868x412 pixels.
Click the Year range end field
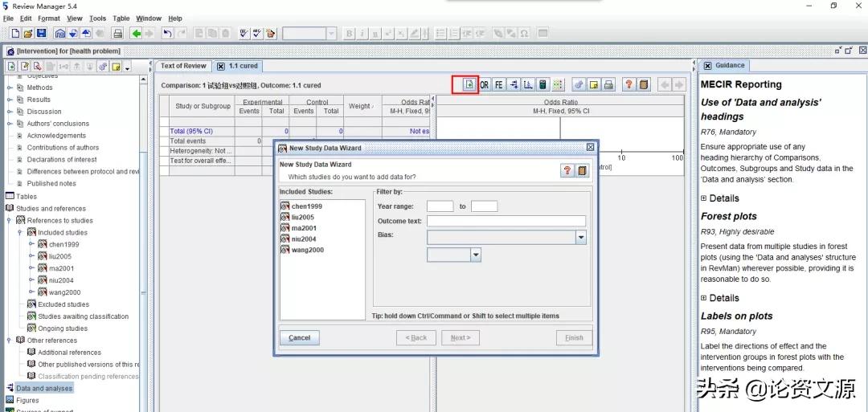pyautogui.click(x=485, y=206)
